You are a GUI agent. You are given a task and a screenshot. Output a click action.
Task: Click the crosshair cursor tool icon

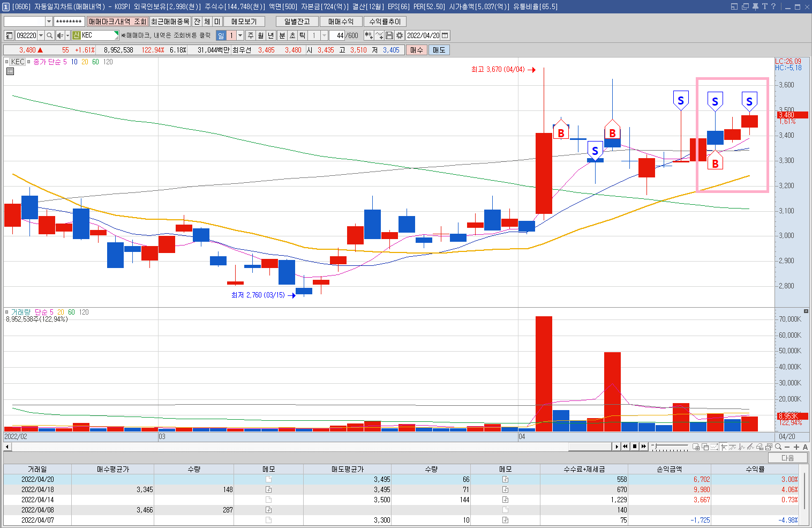pos(724,447)
